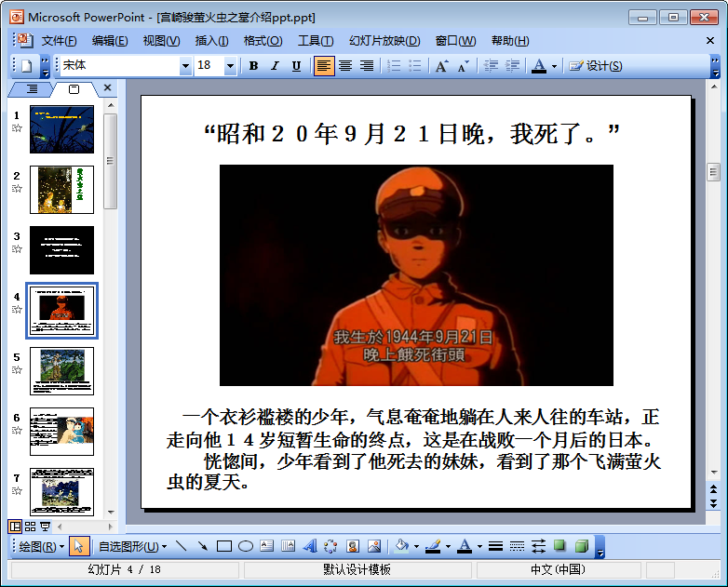Open the 窗口(W) menu
The height and width of the screenshot is (587, 728).
tap(455, 41)
